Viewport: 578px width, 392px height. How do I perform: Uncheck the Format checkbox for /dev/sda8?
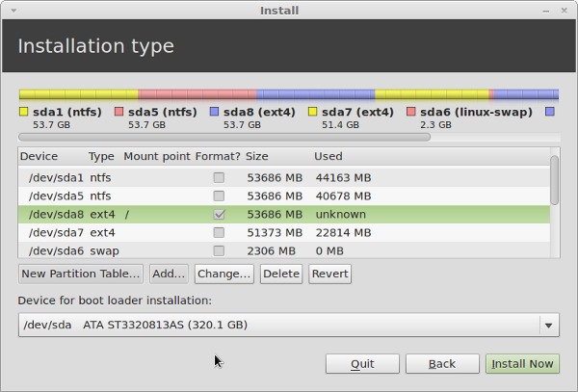click(220, 215)
